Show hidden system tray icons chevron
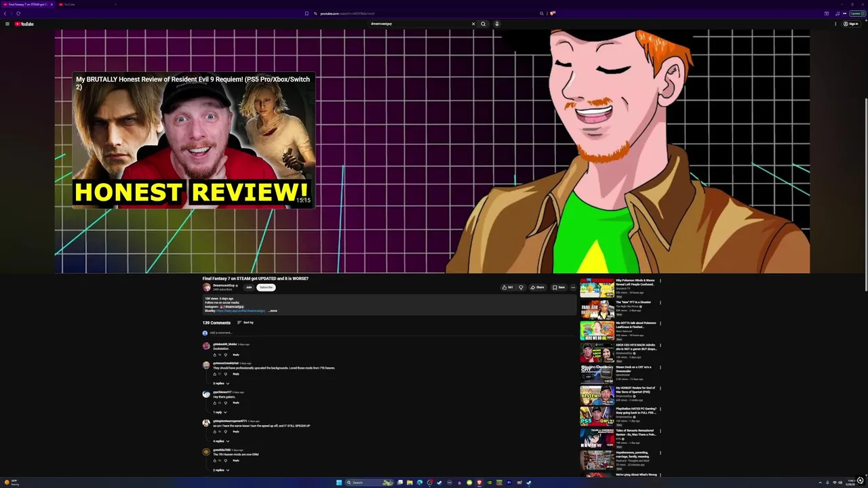This screenshot has height=488, width=868. [x=820, y=483]
